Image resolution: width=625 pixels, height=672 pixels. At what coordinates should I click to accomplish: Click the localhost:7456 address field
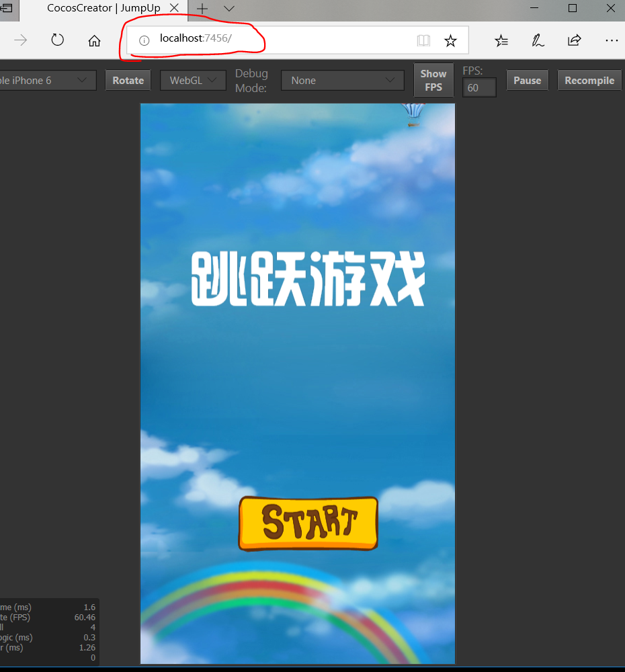coord(298,40)
